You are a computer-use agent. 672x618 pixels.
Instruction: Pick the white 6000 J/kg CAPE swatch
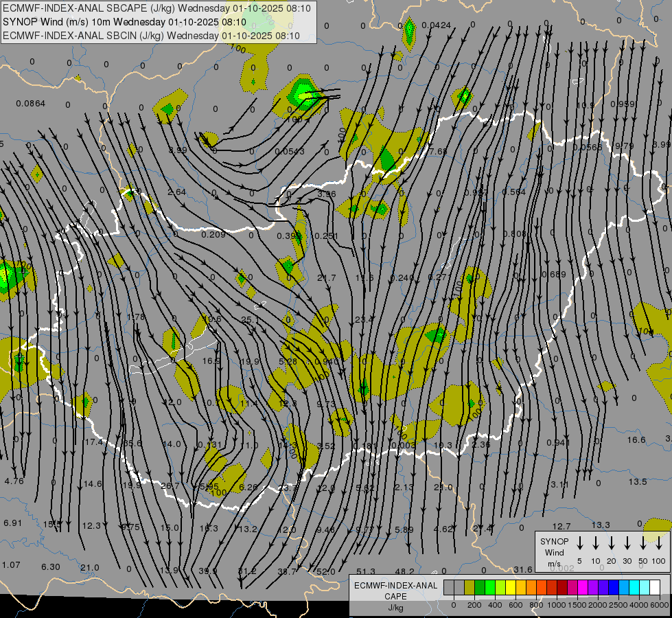[x=656, y=588]
